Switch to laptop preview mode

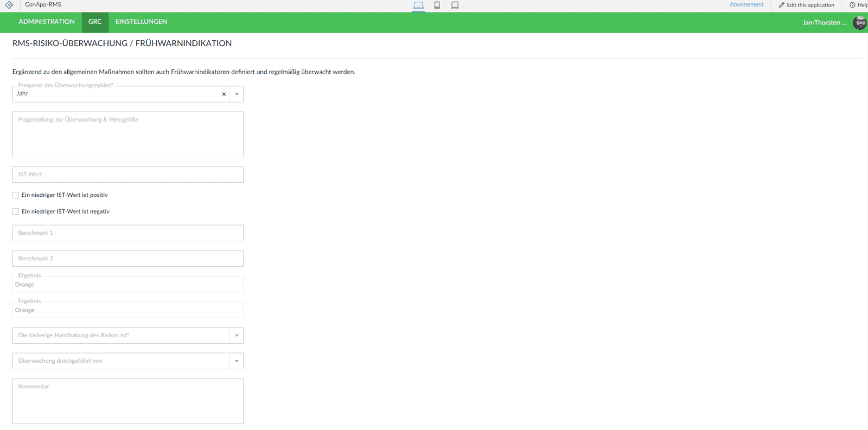coord(418,5)
